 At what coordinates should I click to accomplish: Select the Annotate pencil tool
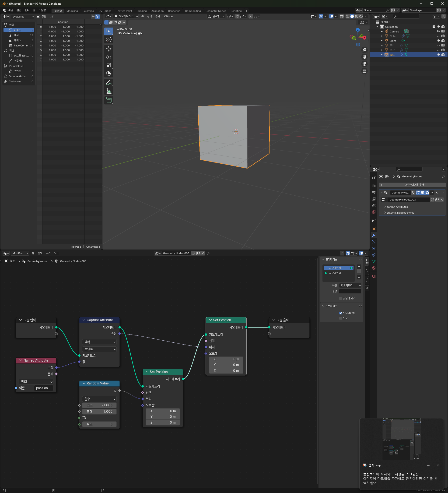pos(109,83)
